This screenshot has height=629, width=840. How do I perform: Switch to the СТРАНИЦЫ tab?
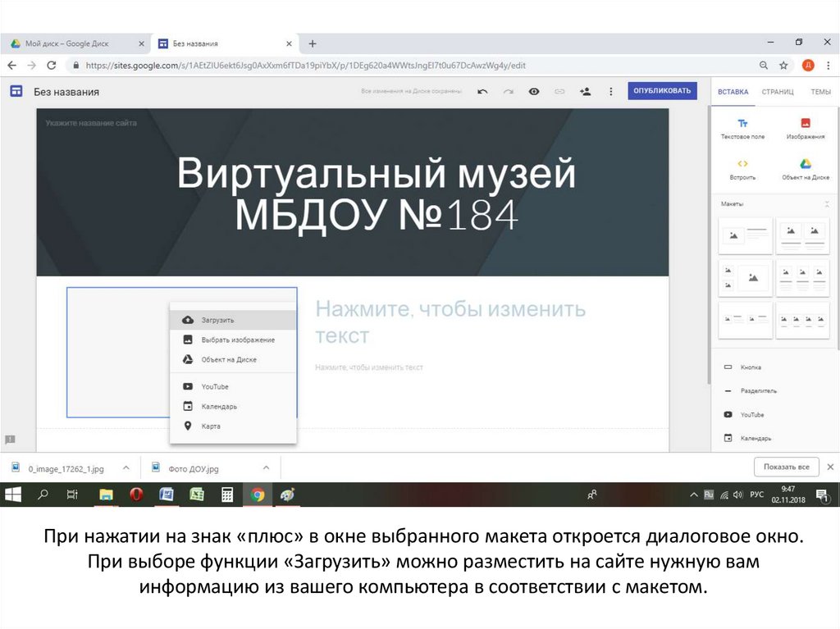tap(778, 92)
